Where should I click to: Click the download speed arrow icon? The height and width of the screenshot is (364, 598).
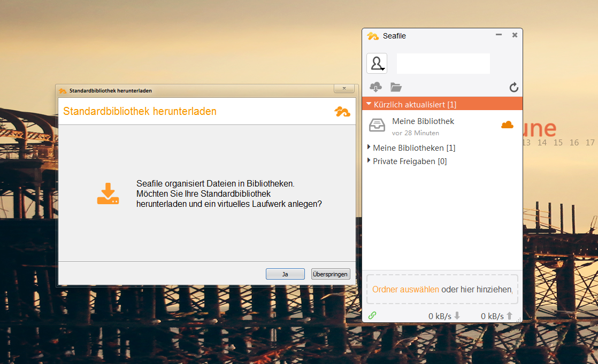[x=457, y=315]
